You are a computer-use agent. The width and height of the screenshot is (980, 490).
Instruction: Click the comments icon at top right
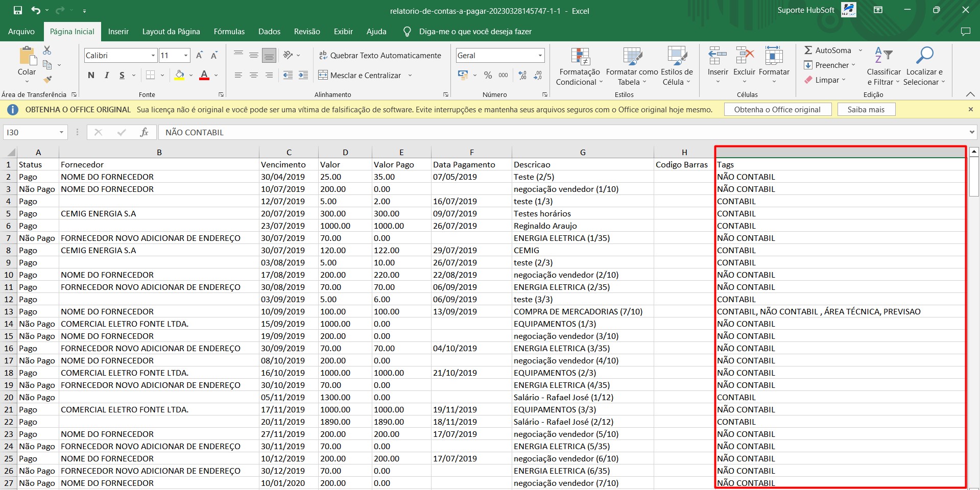pos(965,32)
